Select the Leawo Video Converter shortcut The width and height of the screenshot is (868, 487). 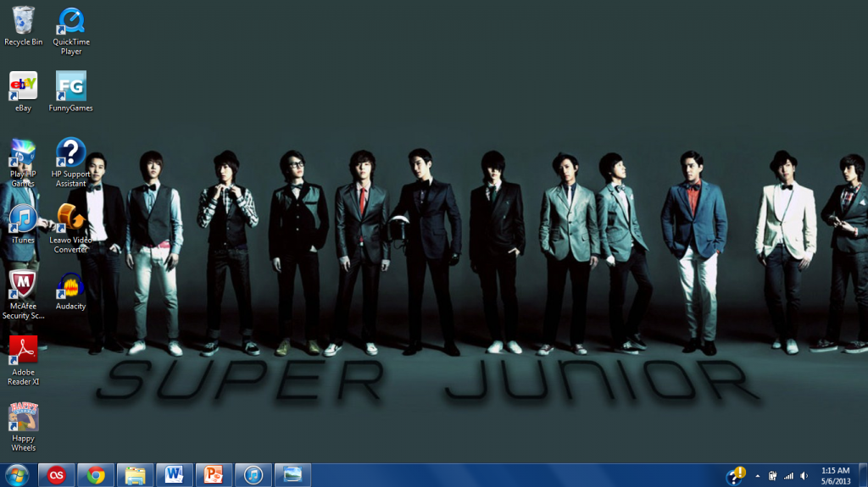pos(71,229)
